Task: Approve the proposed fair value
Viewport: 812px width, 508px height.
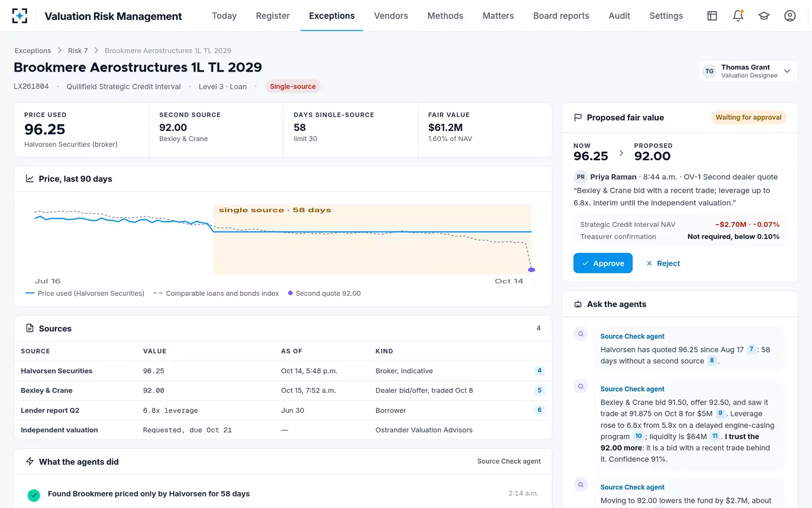Action: 603,263
